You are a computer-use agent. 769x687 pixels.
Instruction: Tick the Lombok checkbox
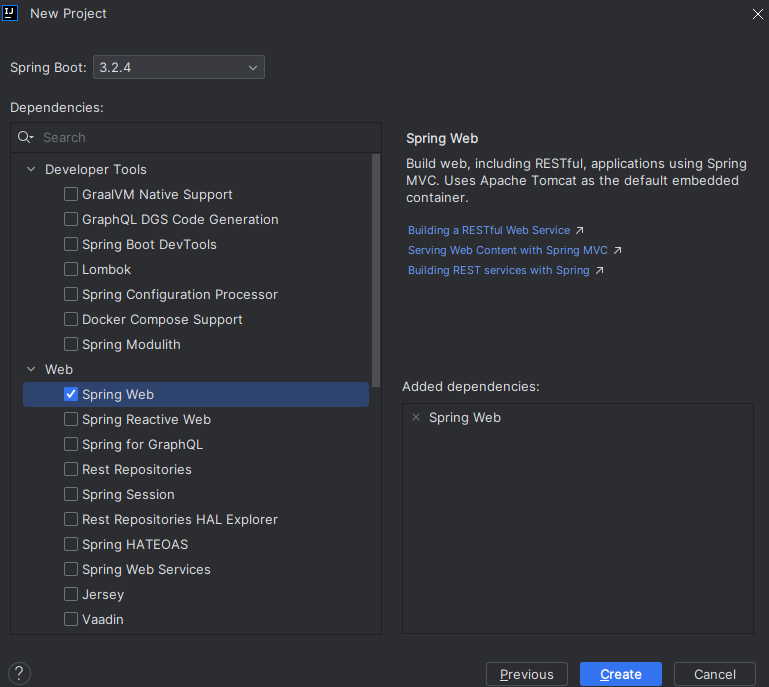pyautogui.click(x=71, y=269)
